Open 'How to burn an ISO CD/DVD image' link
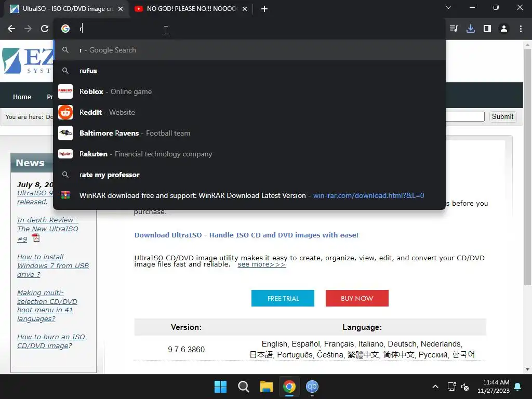The image size is (532, 399). (x=51, y=341)
